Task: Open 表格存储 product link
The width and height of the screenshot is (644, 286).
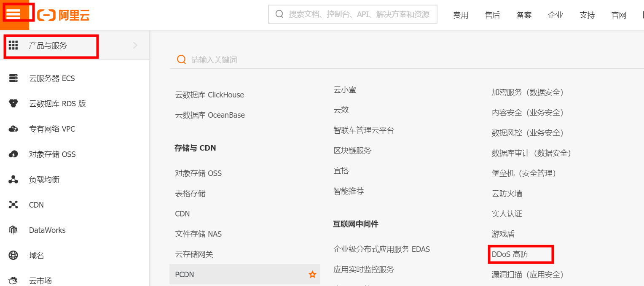Action: pyautogui.click(x=190, y=194)
